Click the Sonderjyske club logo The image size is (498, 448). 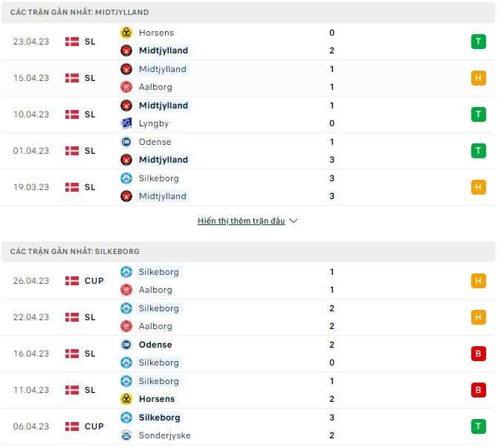pos(126,435)
